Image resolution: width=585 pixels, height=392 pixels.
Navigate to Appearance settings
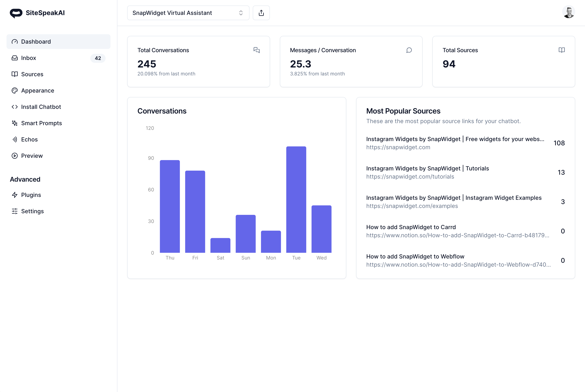38,91
